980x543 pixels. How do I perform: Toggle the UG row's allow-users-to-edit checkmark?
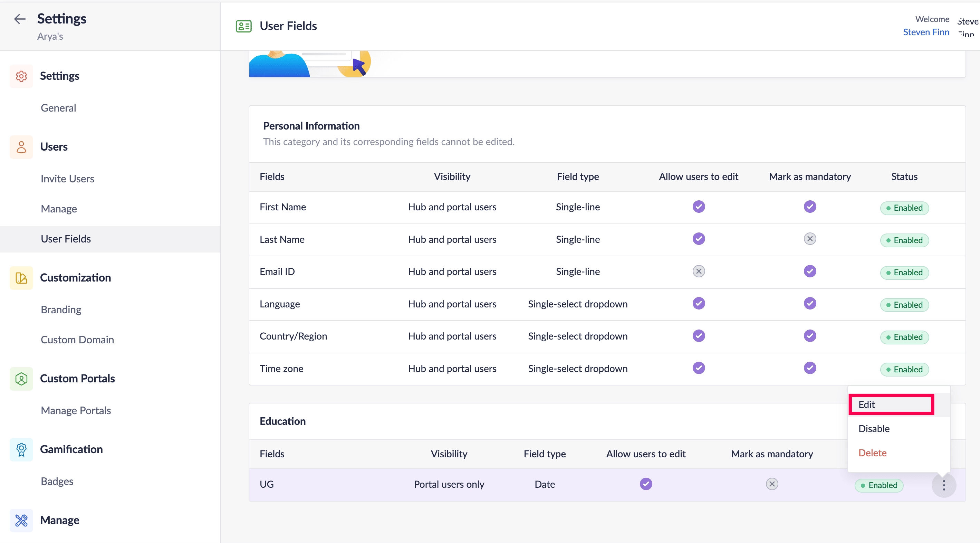click(x=646, y=484)
